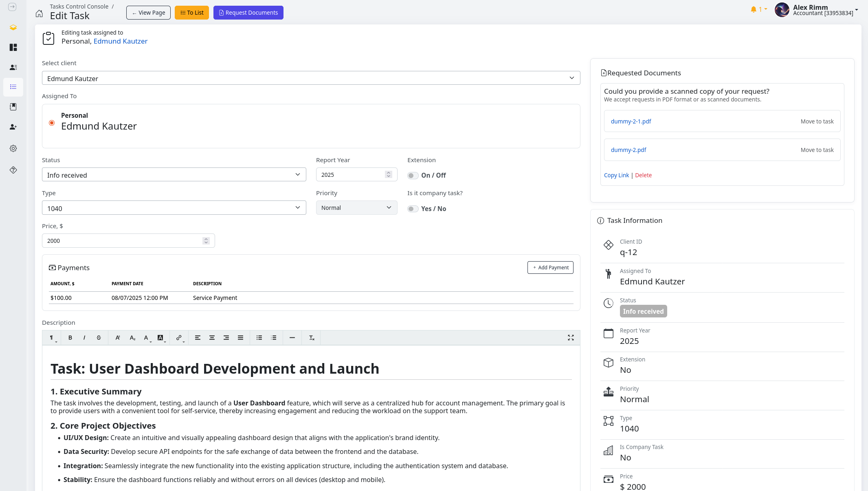Click into the Price input field
The height and width of the screenshot is (491, 868).
[x=122, y=241]
